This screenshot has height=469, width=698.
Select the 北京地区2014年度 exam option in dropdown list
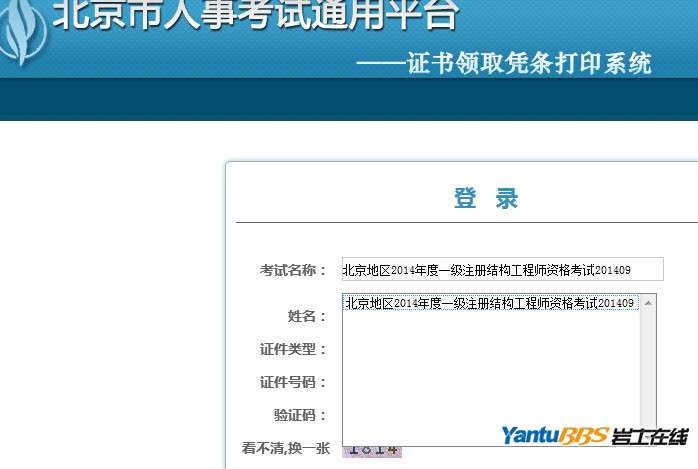pos(490,303)
